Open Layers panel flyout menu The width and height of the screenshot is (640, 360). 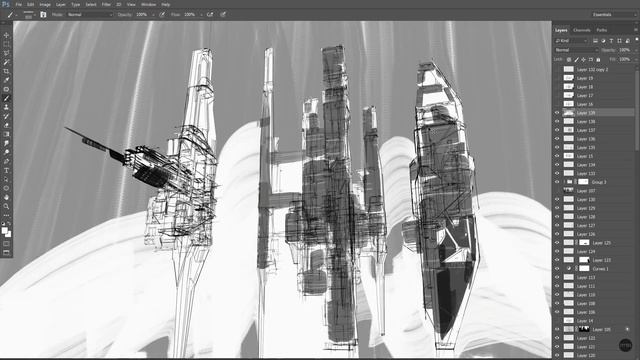(x=636, y=30)
